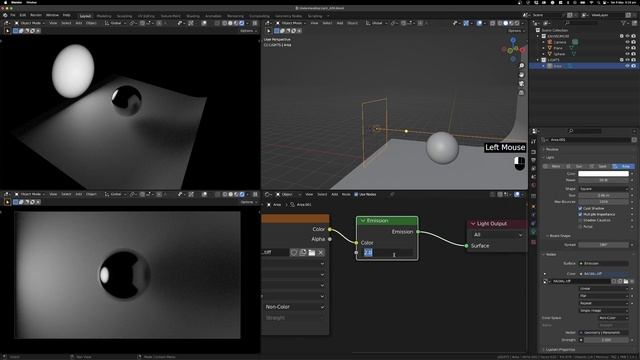Toggle the Multiple Importance checkbox

pos(580,214)
